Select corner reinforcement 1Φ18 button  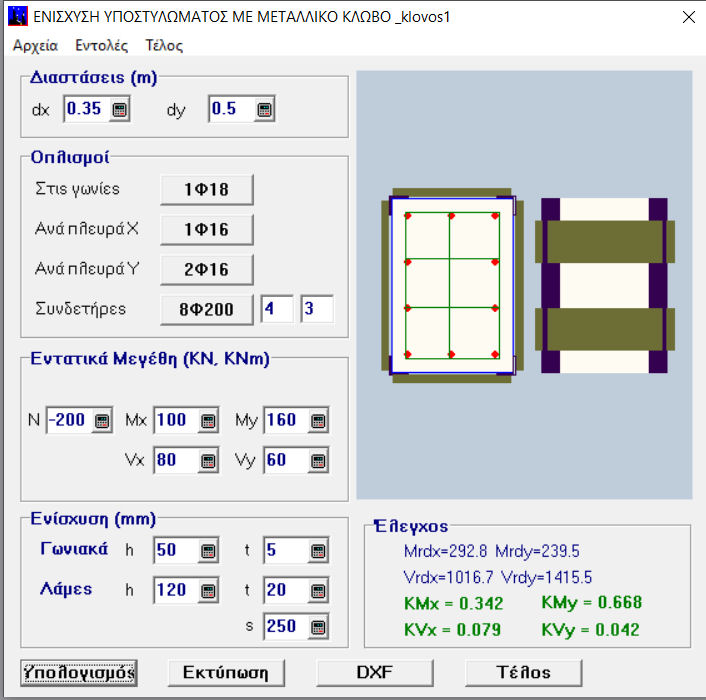(207, 189)
